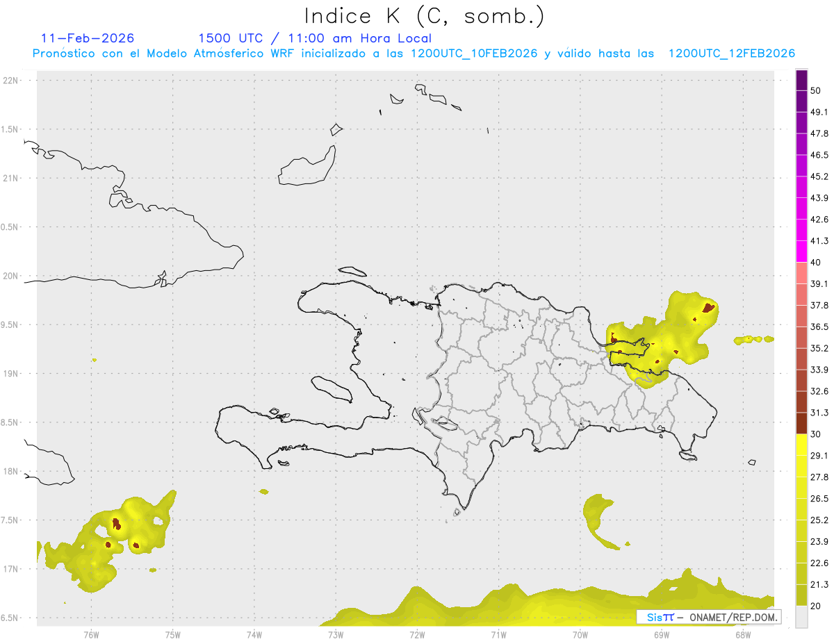Click the longitude label "75W"
Image resolution: width=834 pixels, height=644 pixels.
click(172, 635)
